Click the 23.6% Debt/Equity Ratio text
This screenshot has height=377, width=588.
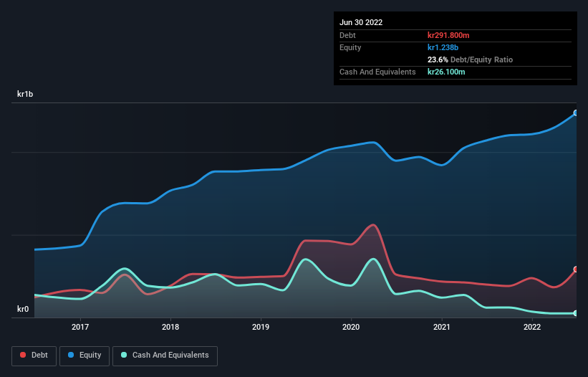pos(471,59)
